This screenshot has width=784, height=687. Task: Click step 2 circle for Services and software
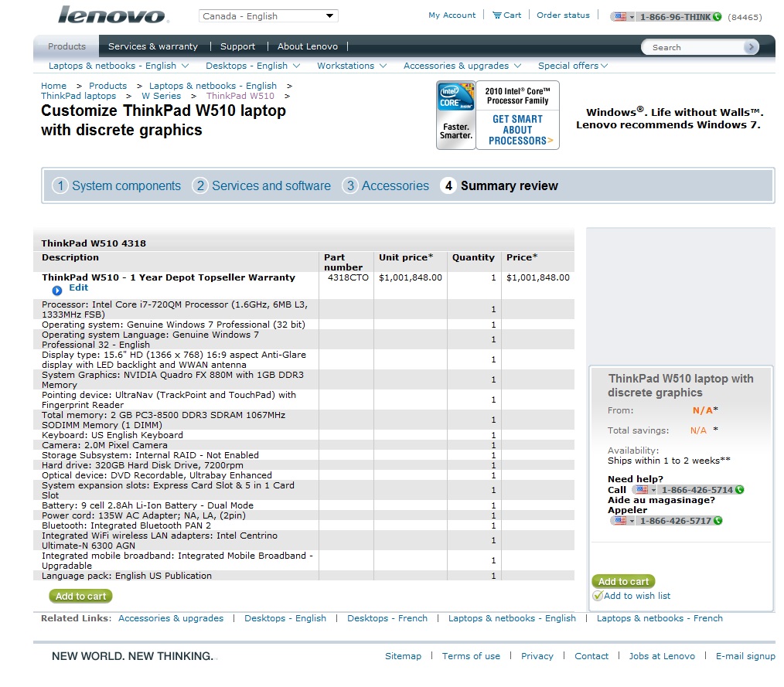[x=200, y=186]
